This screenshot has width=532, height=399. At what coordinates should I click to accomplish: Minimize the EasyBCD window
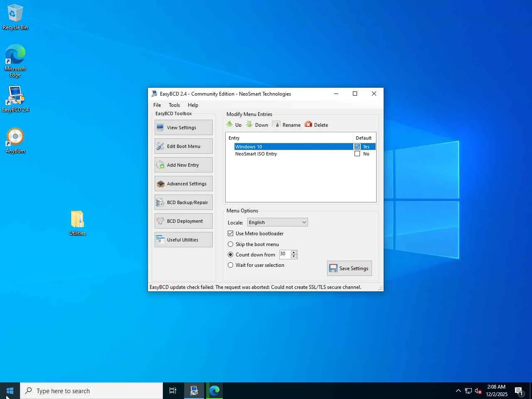click(x=336, y=94)
